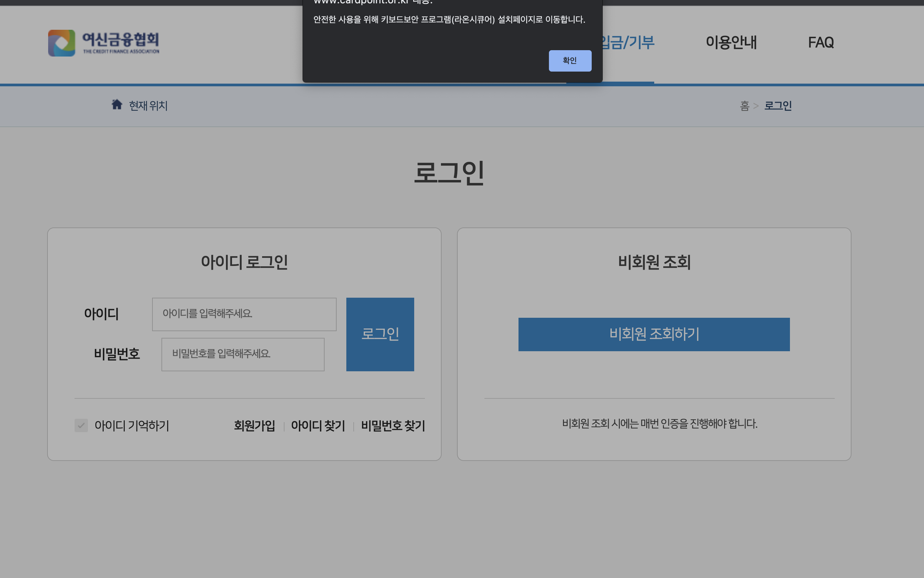Open the FAQ menu item
The image size is (924, 578).
[820, 42]
